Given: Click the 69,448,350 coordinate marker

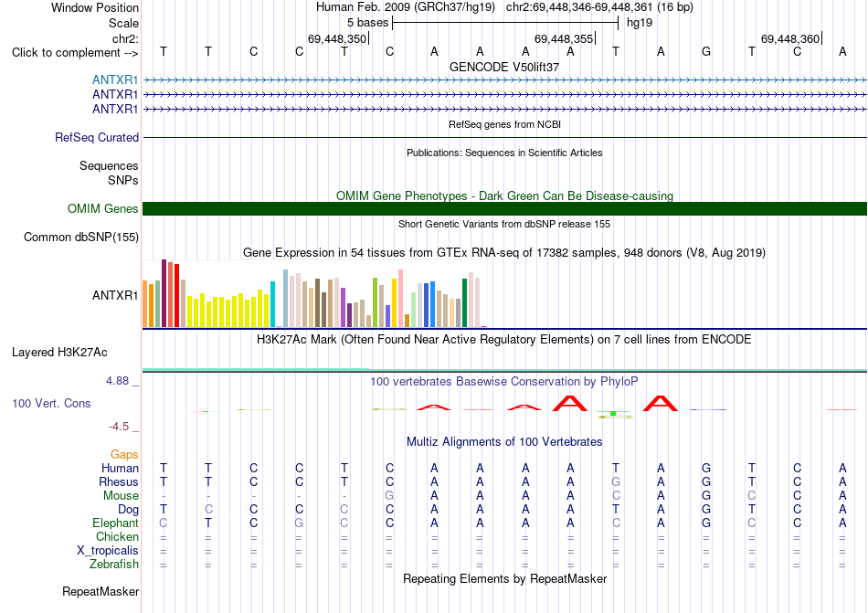Looking at the screenshot, I should coord(338,38).
